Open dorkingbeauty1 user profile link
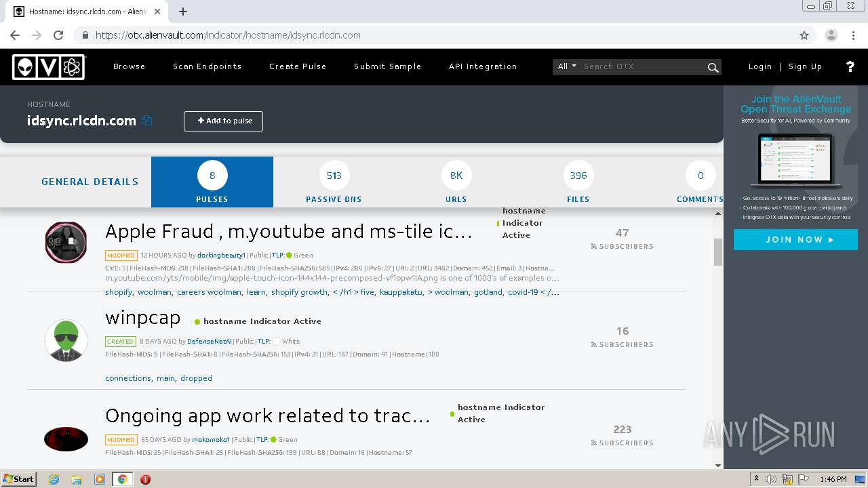The width and height of the screenshot is (868, 488). point(221,256)
